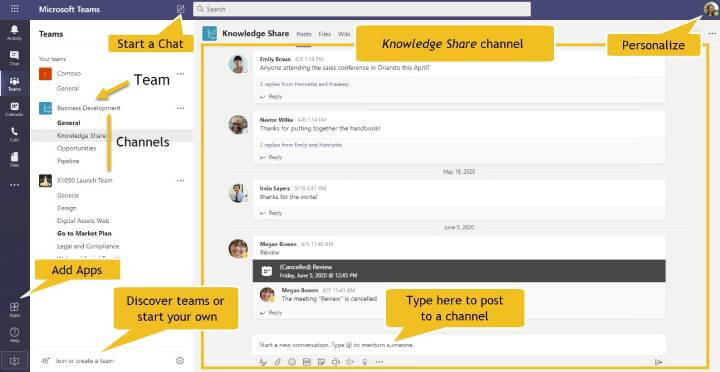Open more compose options ellipsis
This screenshot has height=372, width=720.
coord(379,362)
